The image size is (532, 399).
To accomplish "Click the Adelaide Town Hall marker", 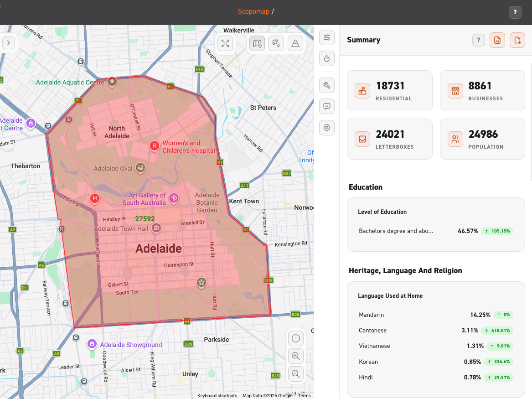I will point(156,228).
